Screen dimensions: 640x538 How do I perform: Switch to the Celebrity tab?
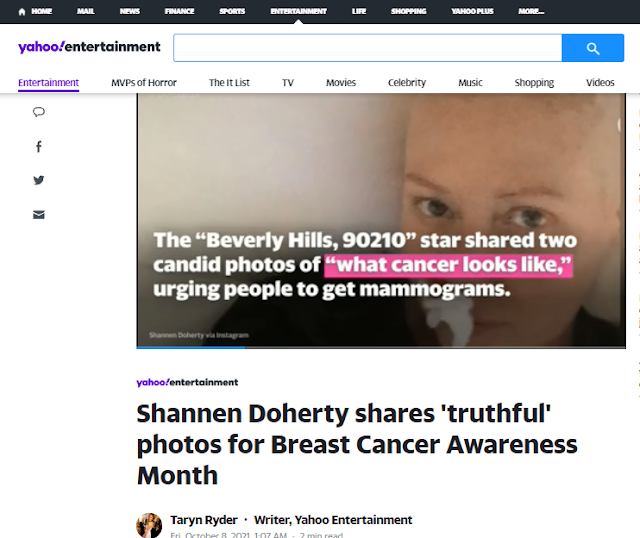(407, 83)
